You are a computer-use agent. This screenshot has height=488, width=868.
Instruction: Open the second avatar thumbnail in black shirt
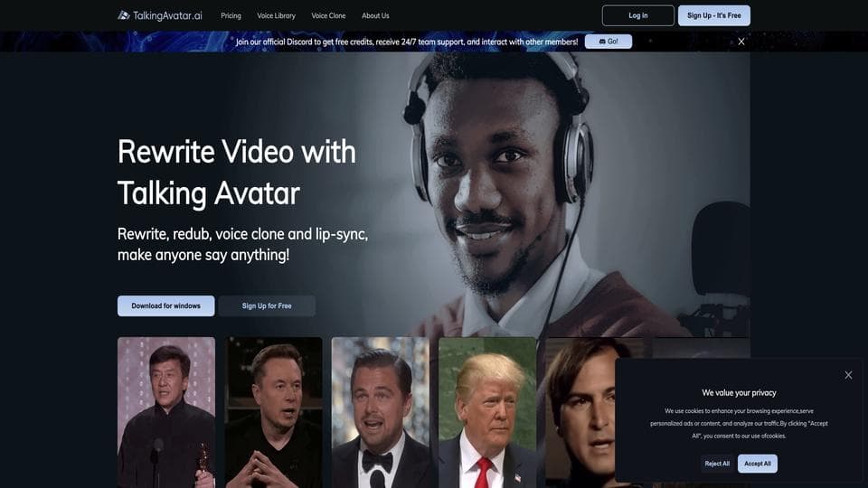273,412
